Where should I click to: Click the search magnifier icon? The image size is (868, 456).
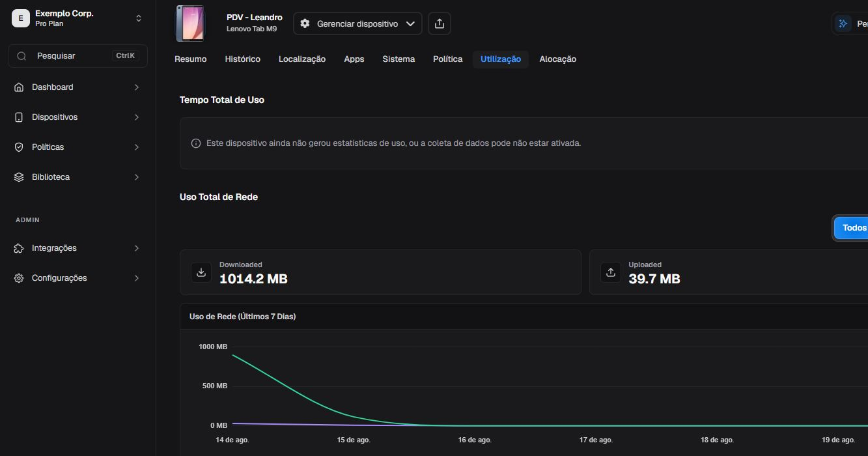pos(21,56)
